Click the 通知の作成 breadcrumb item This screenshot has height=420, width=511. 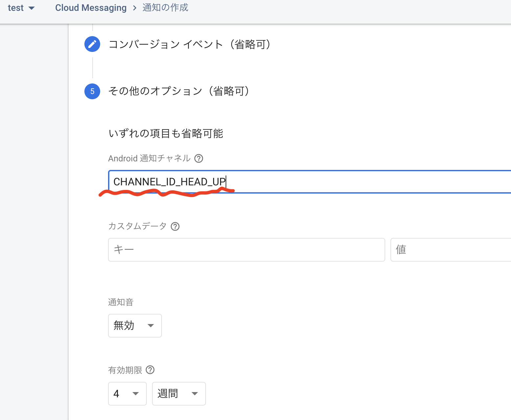pos(165,8)
